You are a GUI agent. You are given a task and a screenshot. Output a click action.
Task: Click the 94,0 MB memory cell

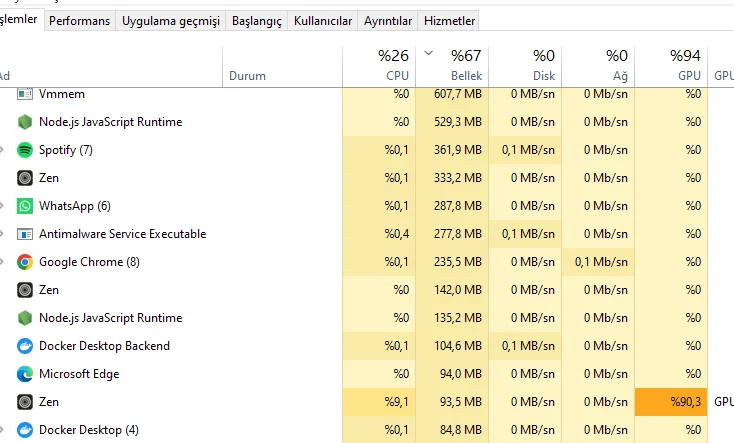(x=452, y=374)
